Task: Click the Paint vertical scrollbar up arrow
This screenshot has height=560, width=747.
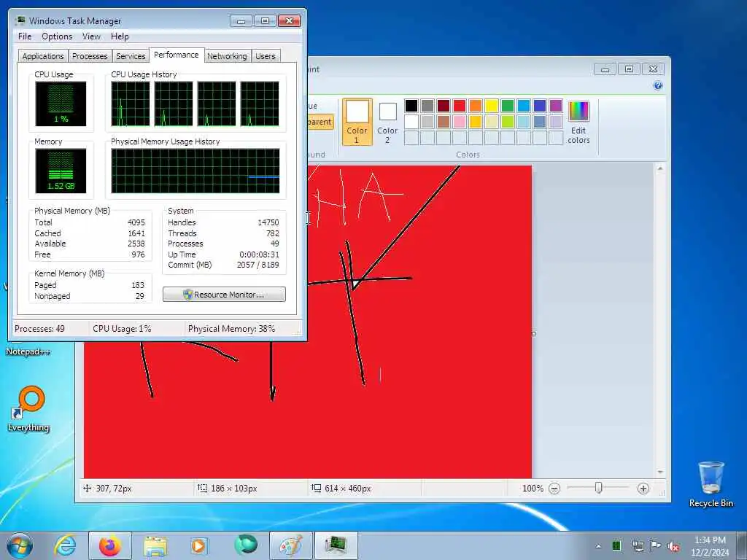Action: tap(659, 168)
